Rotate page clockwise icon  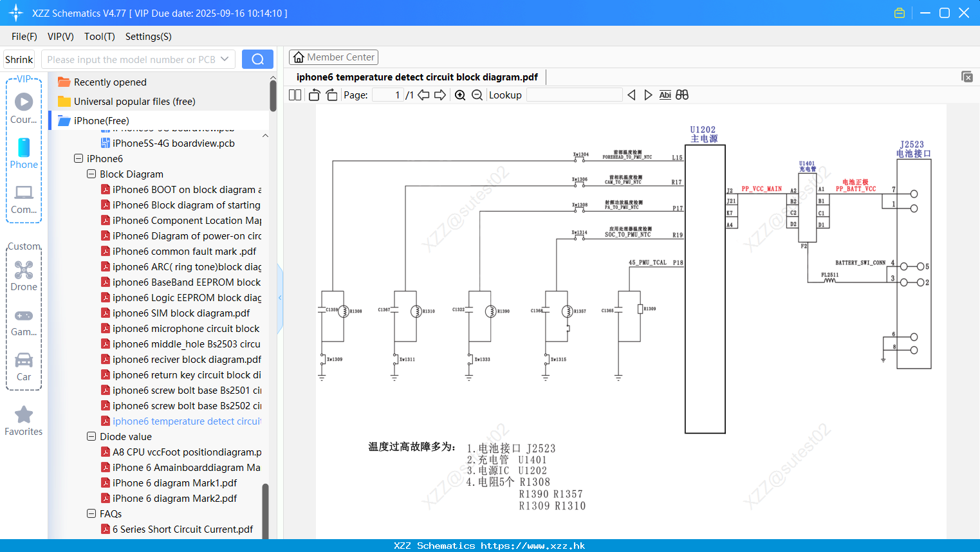(x=331, y=95)
